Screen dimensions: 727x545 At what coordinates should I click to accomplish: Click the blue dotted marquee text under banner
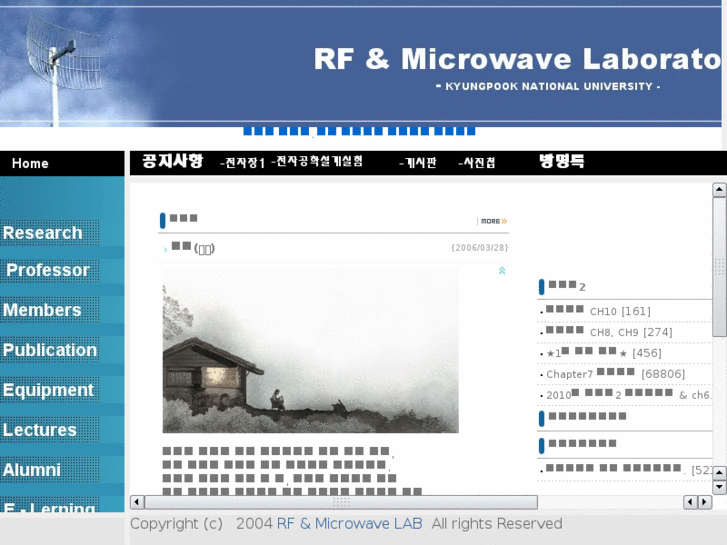click(x=359, y=131)
